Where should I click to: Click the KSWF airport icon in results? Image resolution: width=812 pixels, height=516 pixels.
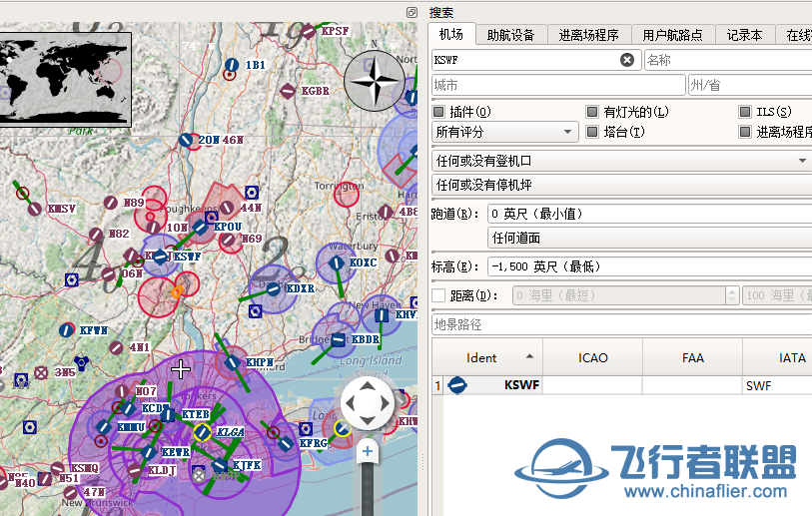(x=457, y=385)
